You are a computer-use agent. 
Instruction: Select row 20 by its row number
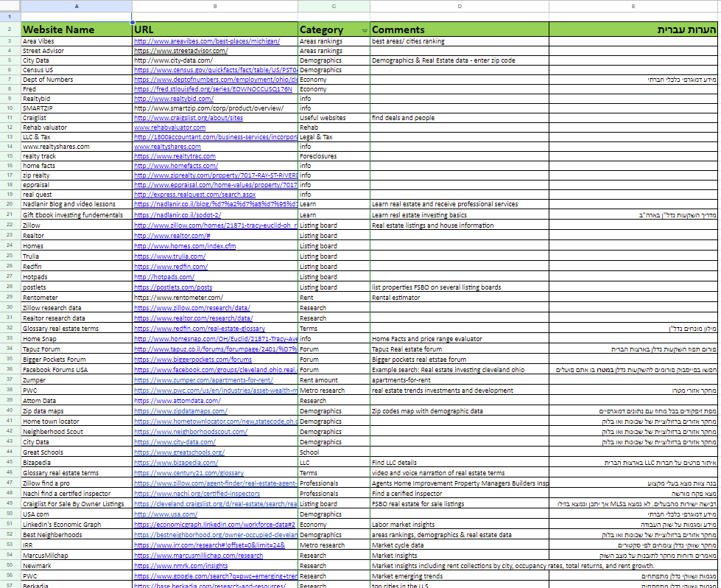(x=10, y=204)
